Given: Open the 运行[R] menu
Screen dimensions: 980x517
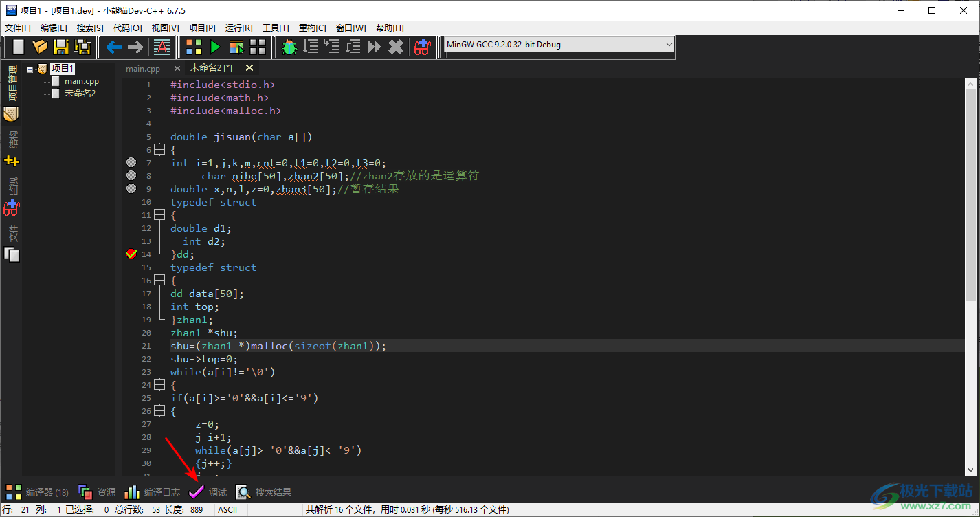Looking at the screenshot, I should point(238,27).
